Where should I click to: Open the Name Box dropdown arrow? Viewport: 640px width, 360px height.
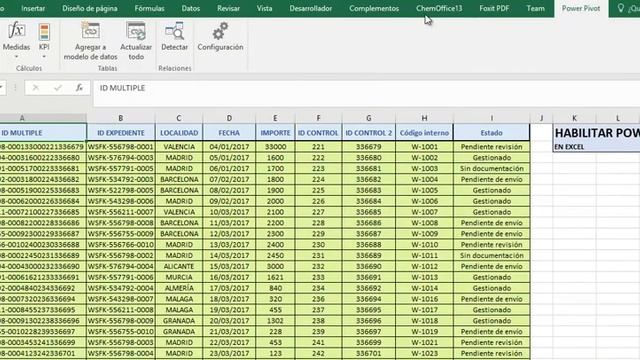(x=2, y=88)
